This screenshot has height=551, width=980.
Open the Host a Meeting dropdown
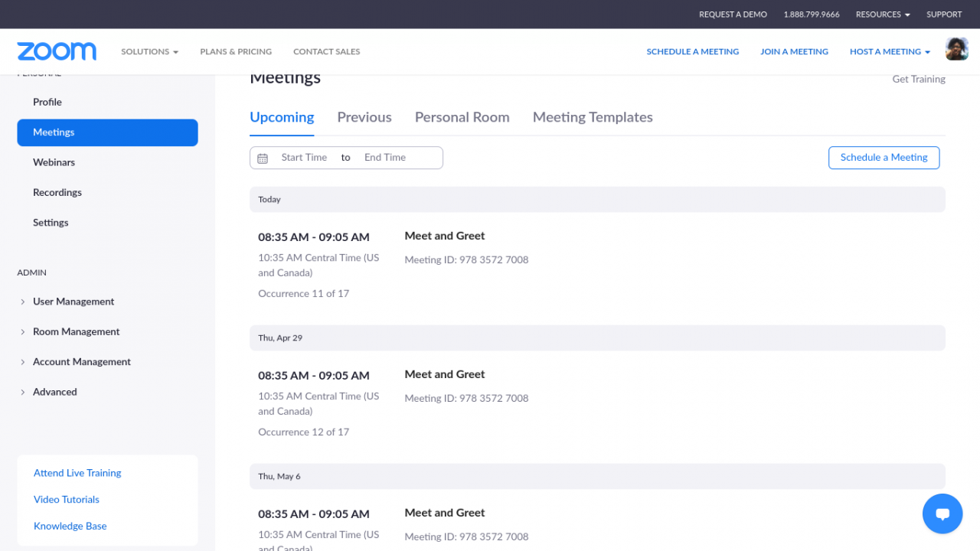(890, 52)
